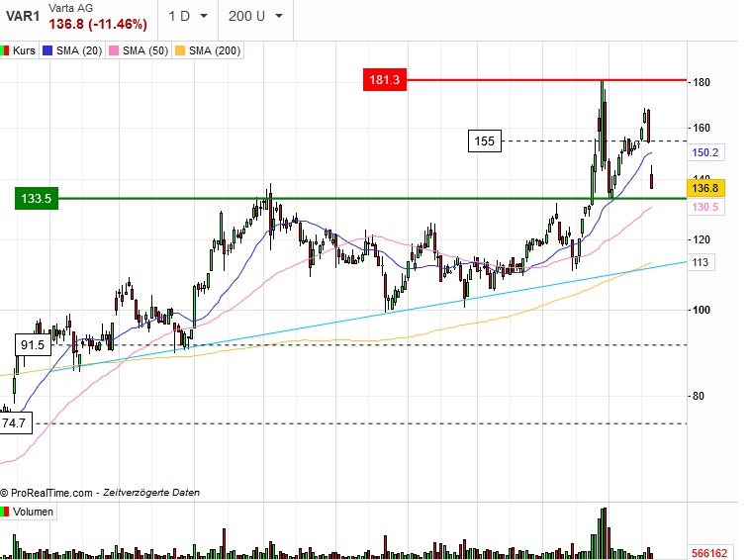Image resolution: width=750 pixels, height=560 pixels.
Task: Click the 80 price axis label
Action: tap(698, 396)
